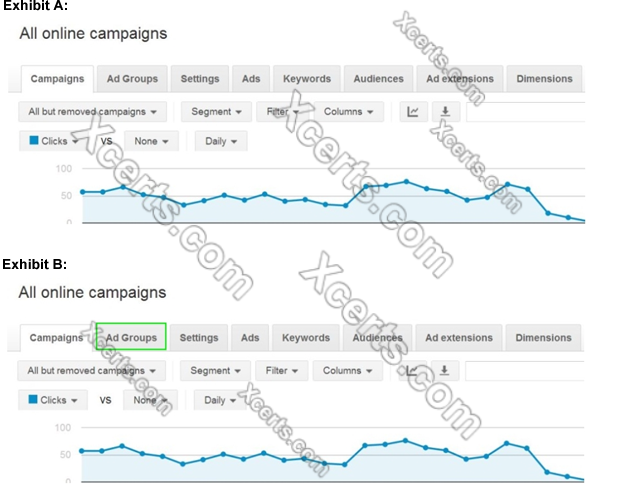Open the Settings tab in Exhibit B
625x502 pixels.
[199, 338]
